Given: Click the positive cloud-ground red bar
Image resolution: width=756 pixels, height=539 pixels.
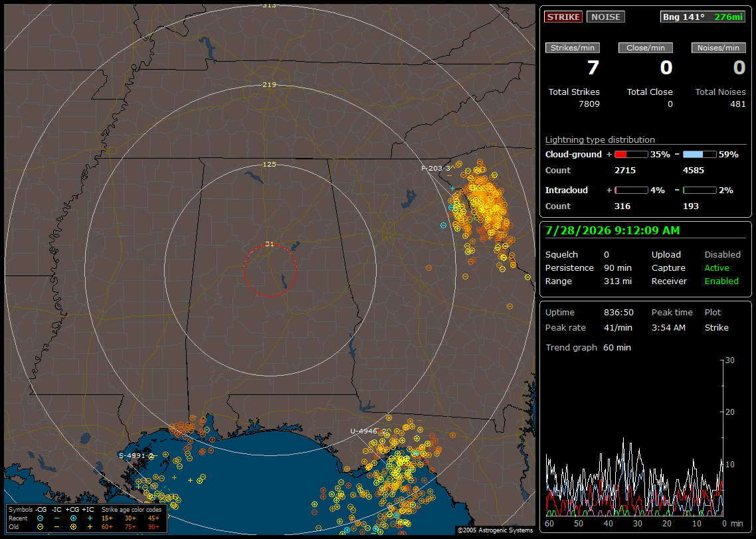Looking at the screenshot, I should pyautogui.click(x=631, y=154).
